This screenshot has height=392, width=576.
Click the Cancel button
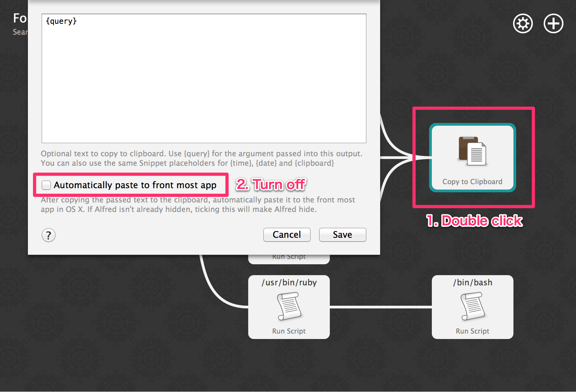click(x=287, y=234)
